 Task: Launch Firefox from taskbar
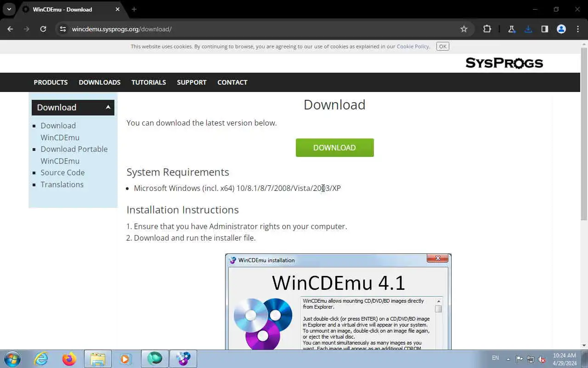point(69,359)
